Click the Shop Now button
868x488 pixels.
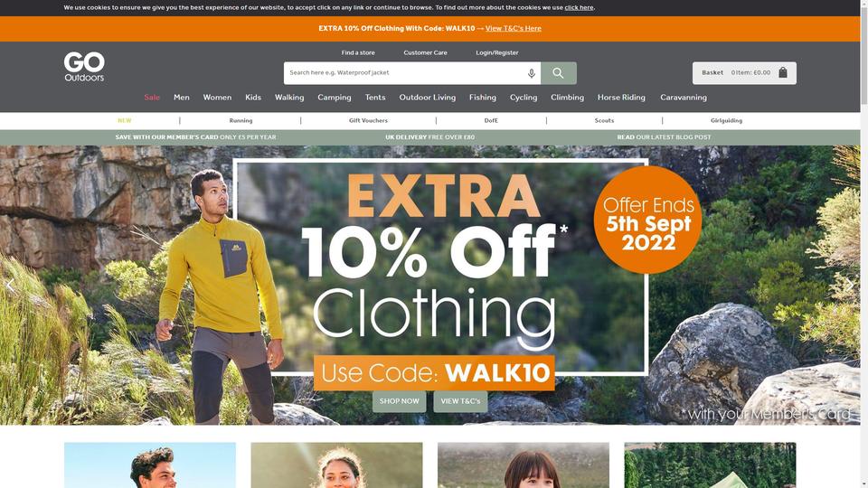pyautogui.click(x=399, y=401)
